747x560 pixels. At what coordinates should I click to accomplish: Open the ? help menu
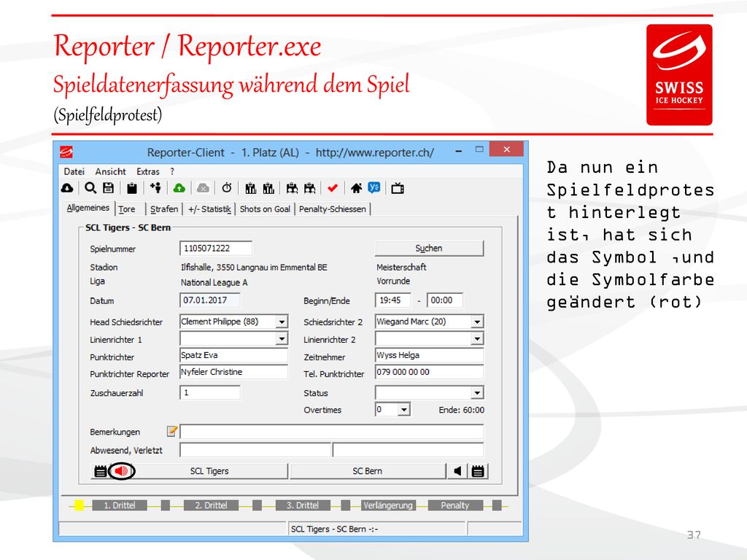click(x=172, y=171)
